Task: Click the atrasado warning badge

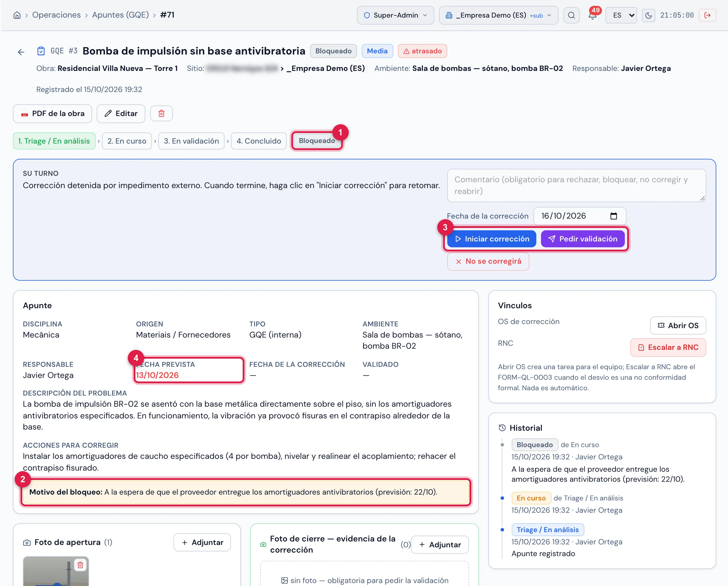Action: (422, 51)
